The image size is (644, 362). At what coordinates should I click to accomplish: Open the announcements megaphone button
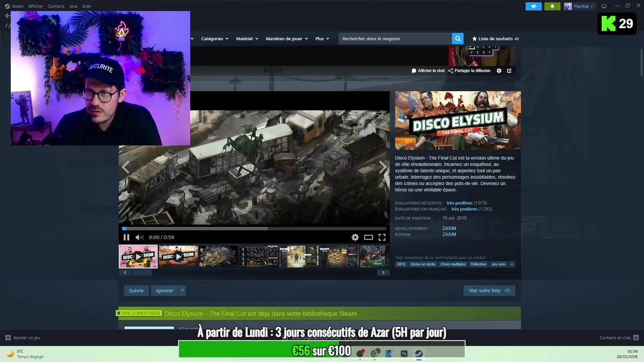pos(533,6)
